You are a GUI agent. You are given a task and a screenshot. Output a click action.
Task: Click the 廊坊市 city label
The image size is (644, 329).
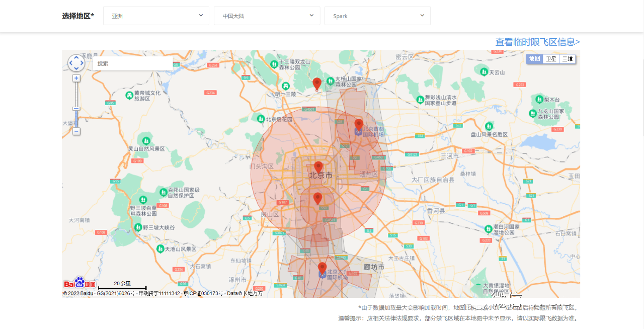[x=374, y=267]
